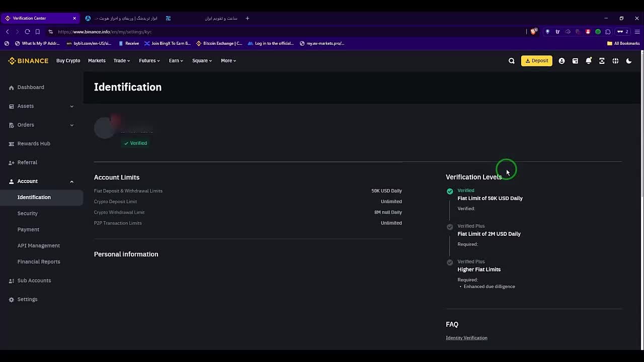Expand the Futures dropdown menu

(x=149, y=61)
